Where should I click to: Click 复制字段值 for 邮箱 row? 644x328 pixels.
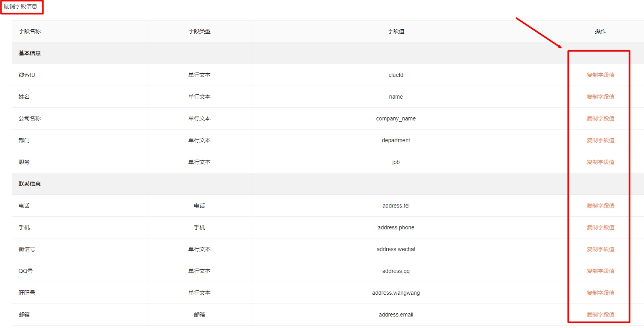click(x=600, y=315)
